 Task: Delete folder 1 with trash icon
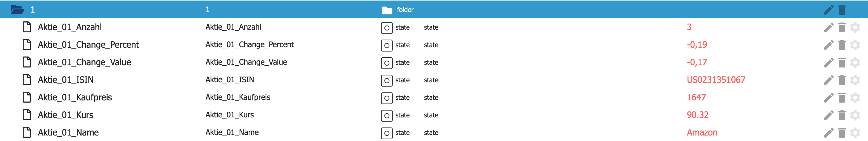[842, 10]
